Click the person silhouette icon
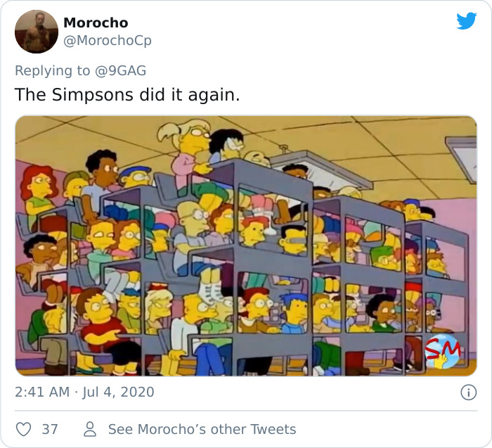 [90, 429]
